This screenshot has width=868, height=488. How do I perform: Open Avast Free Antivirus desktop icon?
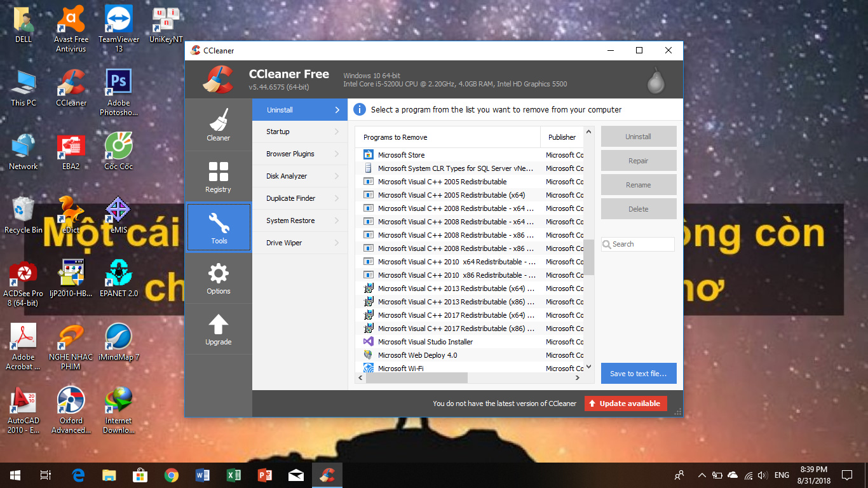coord(71,29)
